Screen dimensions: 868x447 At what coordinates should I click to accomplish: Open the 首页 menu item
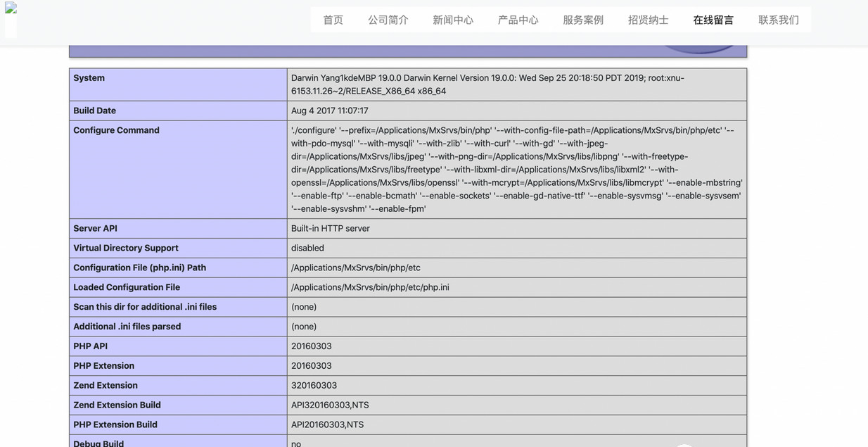[333, 20]
